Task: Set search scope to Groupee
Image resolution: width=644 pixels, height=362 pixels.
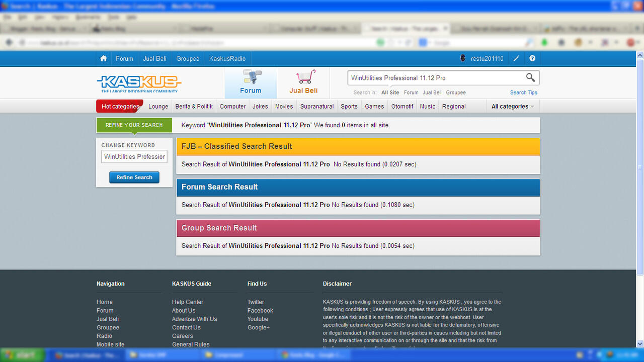Action: [456, 93]
